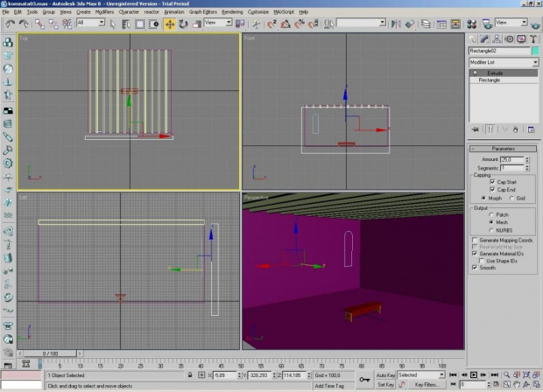Click the Play Animation button
The width and height of the screenshot is (543, 392).
point(474,374)
